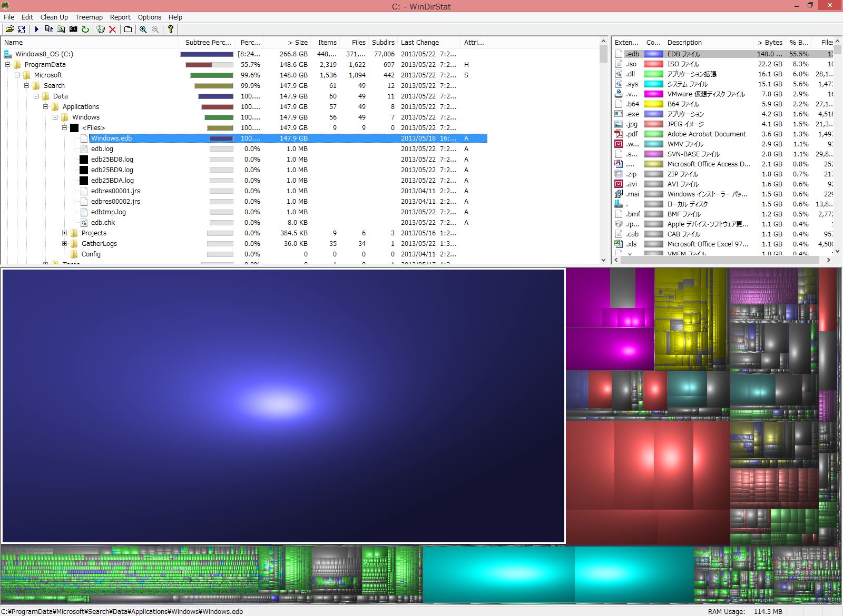Image resolution: width=843 pixels, height=616 pixels.
Task: Click the .msi extension icon
Action: [619, 194]
